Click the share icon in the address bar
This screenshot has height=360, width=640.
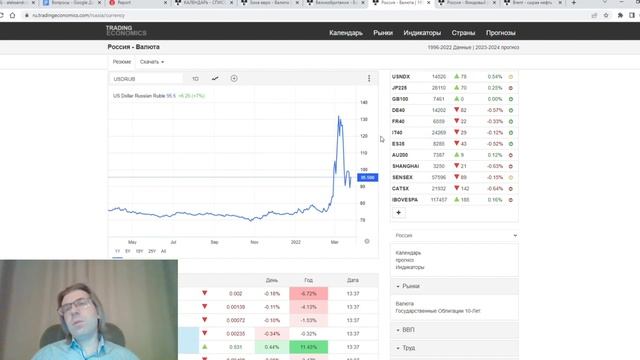594,16
